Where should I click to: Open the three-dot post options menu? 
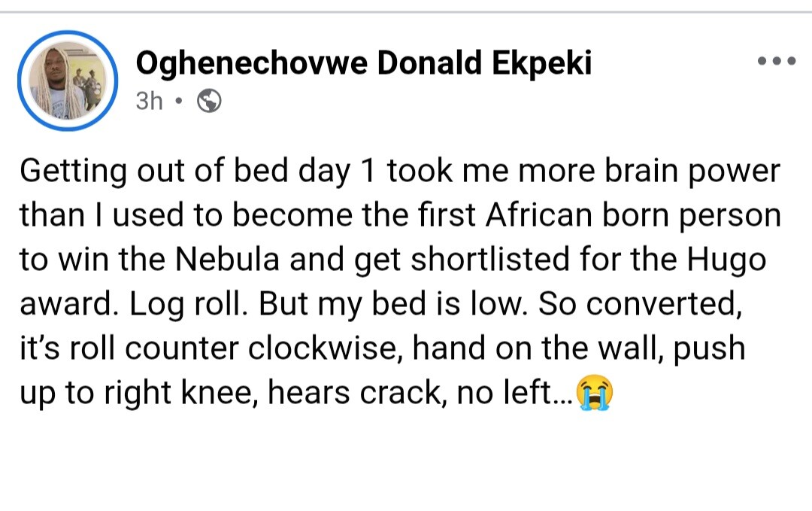(775, 62)
